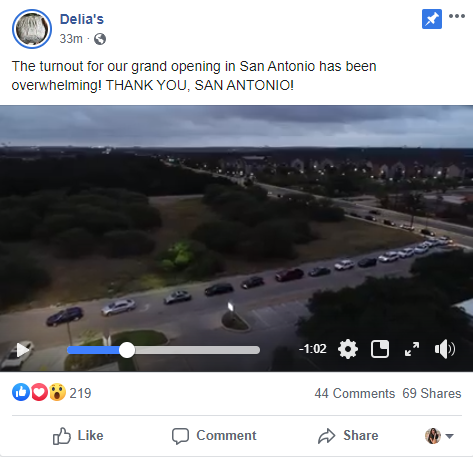Screen dimensions: 473x457
Task: Open the 44 Comments link
Action: (x=355, y=394)
